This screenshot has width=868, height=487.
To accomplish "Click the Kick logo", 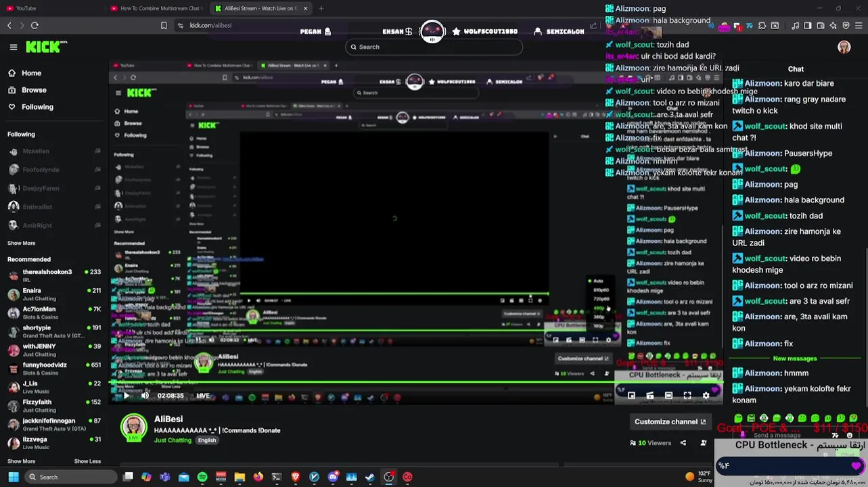I will pyautogui.click(x=46, y=47).
